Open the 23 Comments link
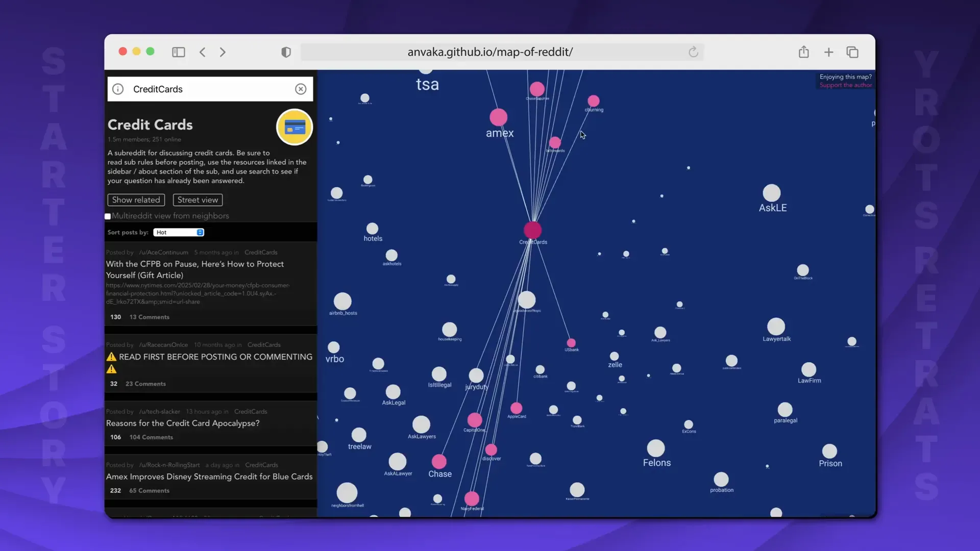The width and height of the screenshot is (980, 551). click(145, 384)
